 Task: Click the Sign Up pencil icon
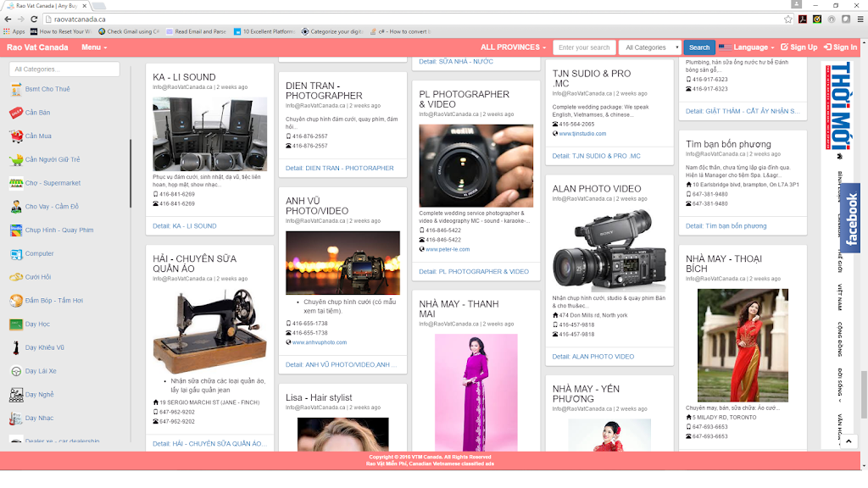(x=784, y=47)
